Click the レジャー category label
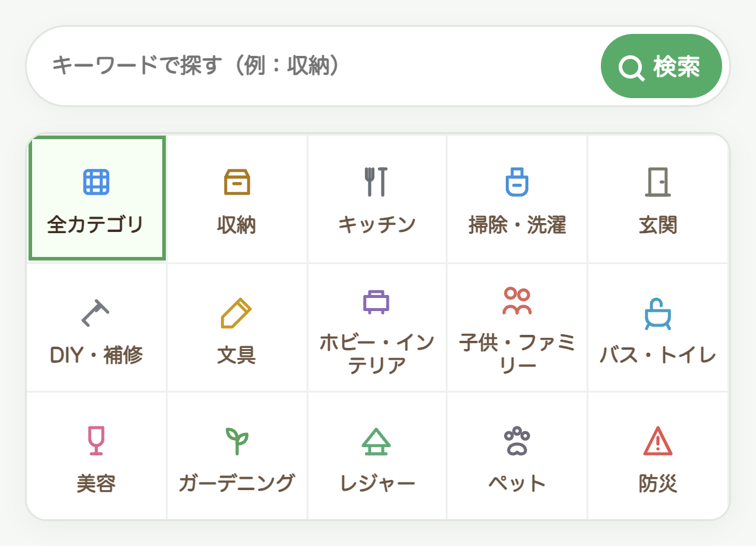Screen dimensions: 756x546 pos(377,484)
